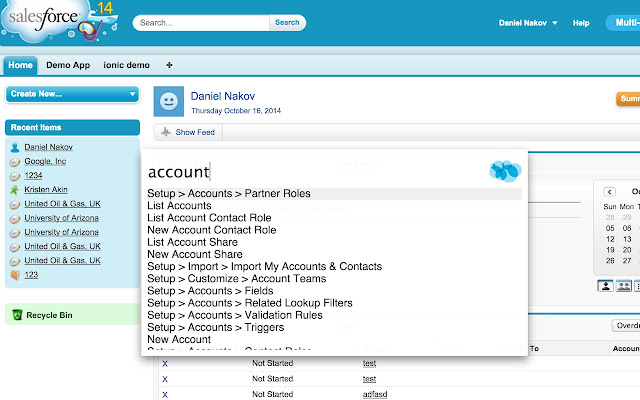Select 'Setup > Accounts > Related Lookup Filters'
The image size is (640, 400).
[x=250, y=303]
